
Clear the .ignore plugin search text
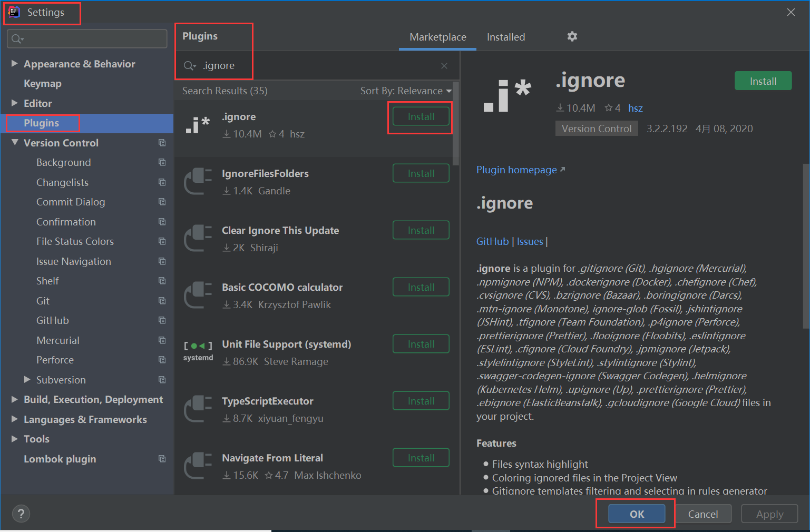click(x=444, y=66)
